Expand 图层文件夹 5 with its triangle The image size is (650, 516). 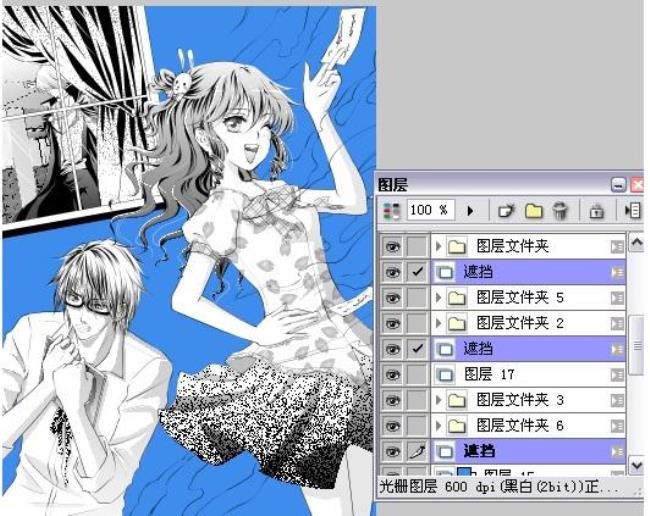pyautogui.click(x=438, y=298)
